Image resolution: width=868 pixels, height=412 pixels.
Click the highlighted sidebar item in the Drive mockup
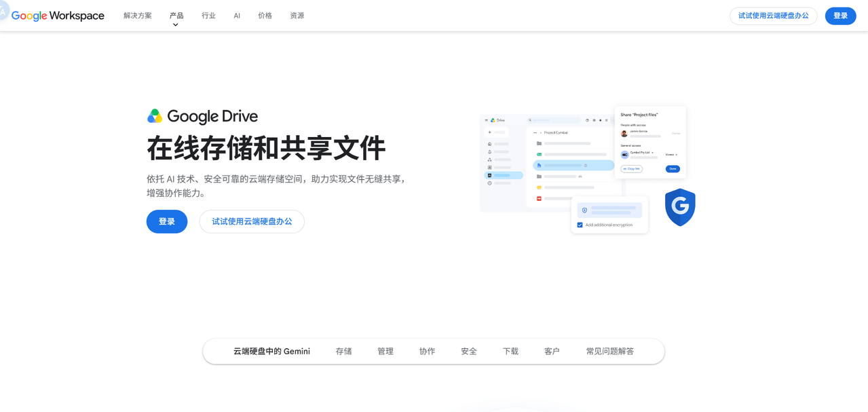tap(504, 175)
